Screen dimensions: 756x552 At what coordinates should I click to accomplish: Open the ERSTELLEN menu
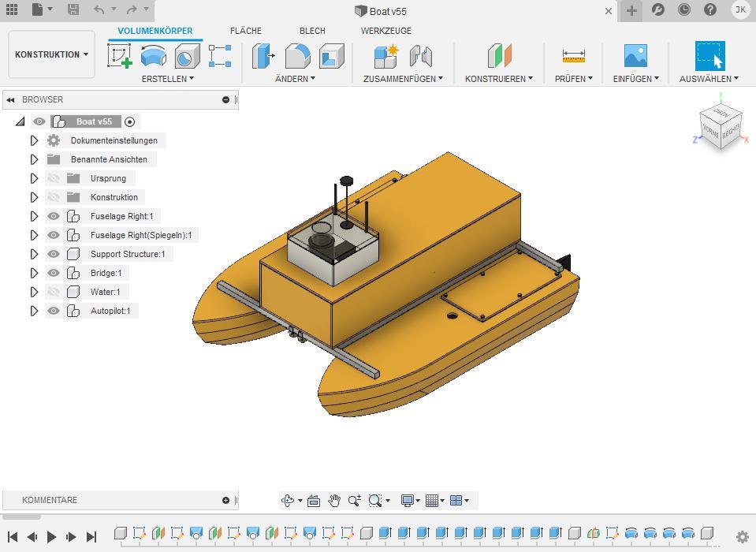167,79
